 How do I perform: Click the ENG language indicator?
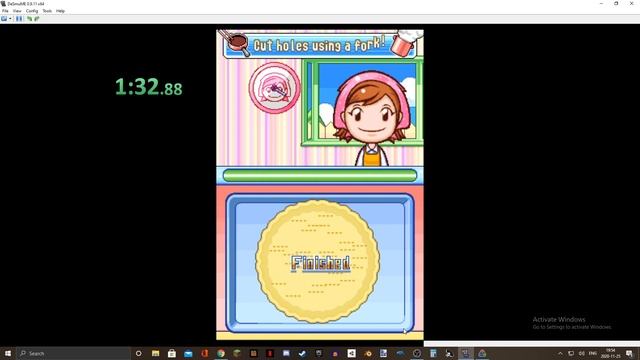593,353
